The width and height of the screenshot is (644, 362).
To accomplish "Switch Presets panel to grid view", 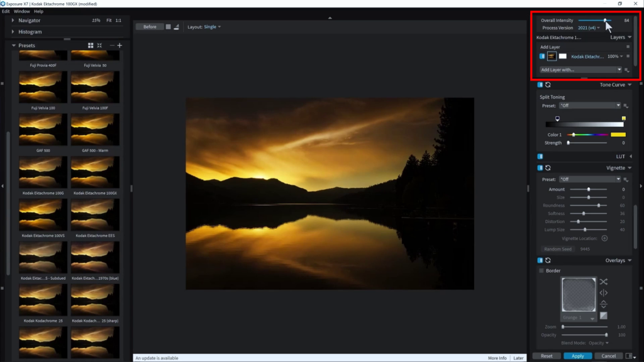I will point(91,45).
